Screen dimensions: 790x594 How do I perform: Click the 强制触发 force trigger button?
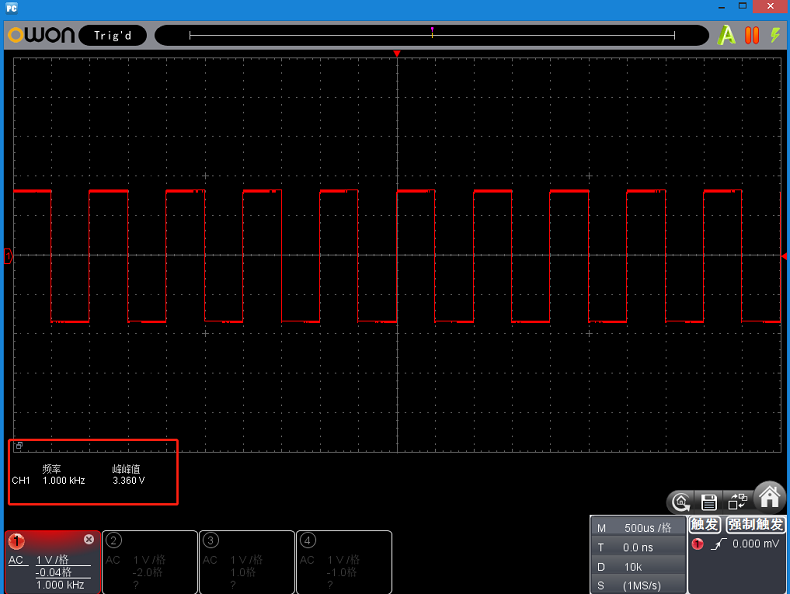click(x=756, y=525)
